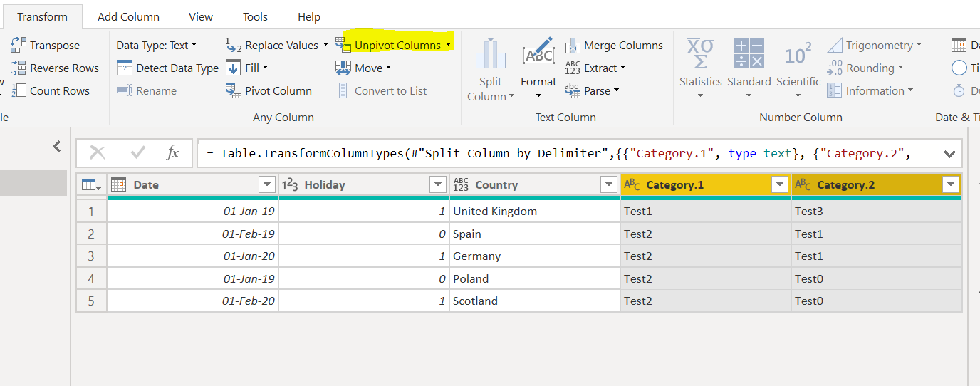Click Date column type icon
The image size is (980, 386).
(x=119, y=184)
